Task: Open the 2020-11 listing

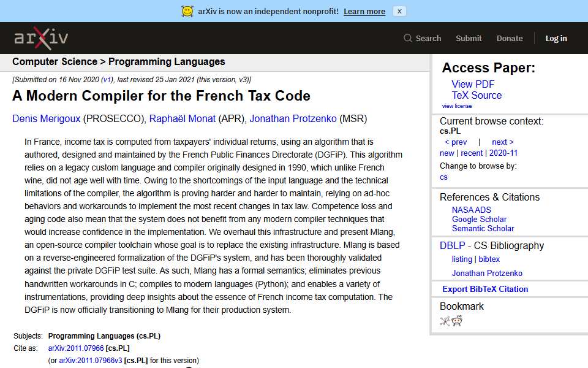Action: pyautogui.click(x=503, y=153)
